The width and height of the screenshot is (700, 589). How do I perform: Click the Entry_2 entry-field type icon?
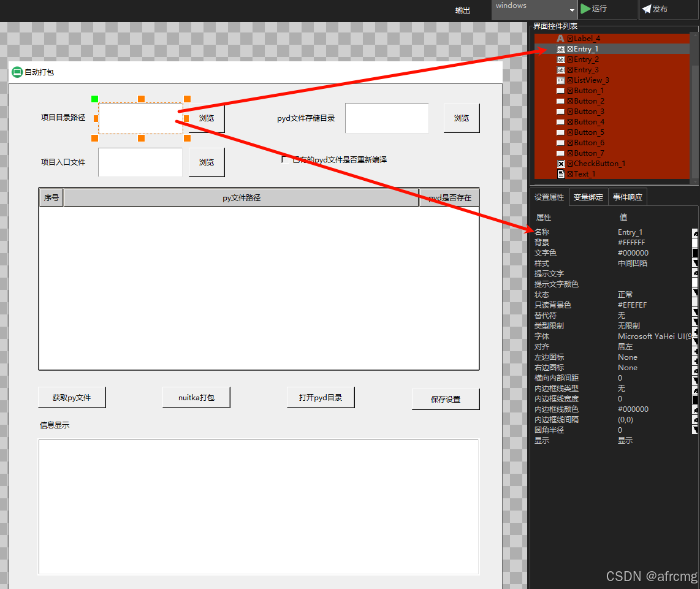pos(561,59)
